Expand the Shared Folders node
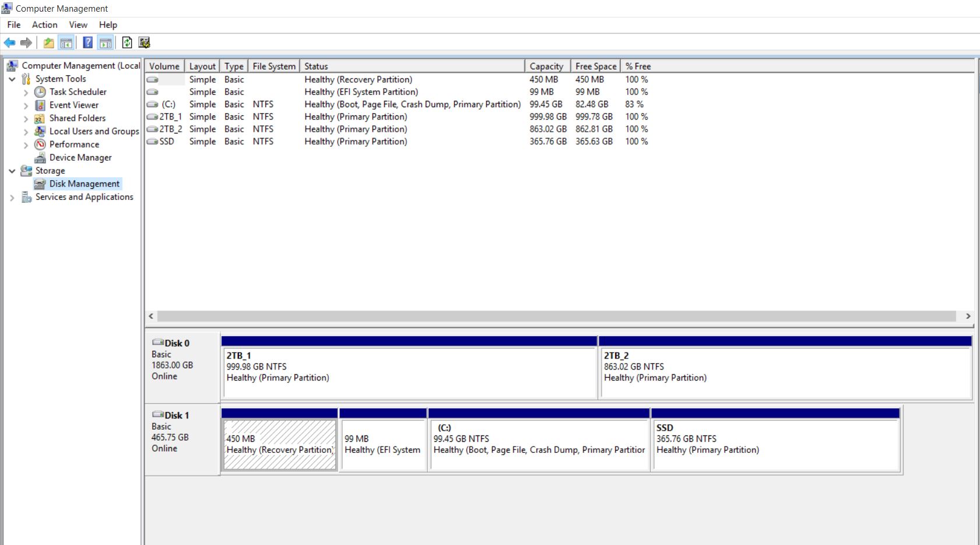 pyautogui.click(x=26, y=118)
